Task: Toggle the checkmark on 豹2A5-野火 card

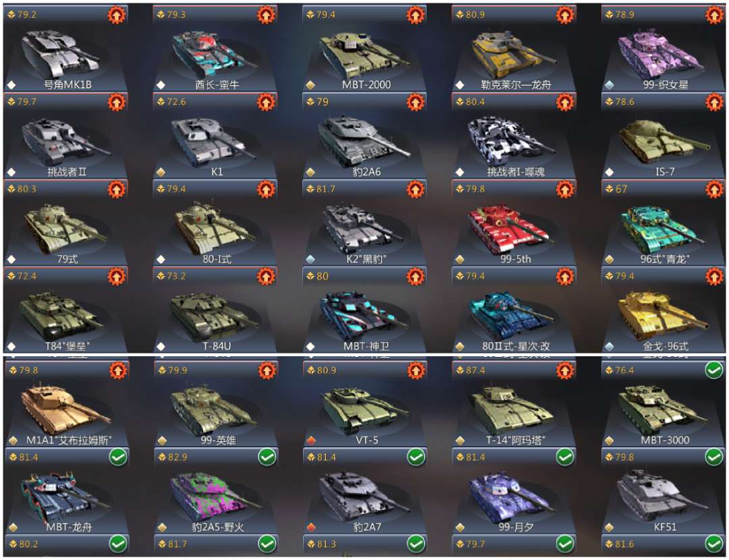Action: click(267, 457)
